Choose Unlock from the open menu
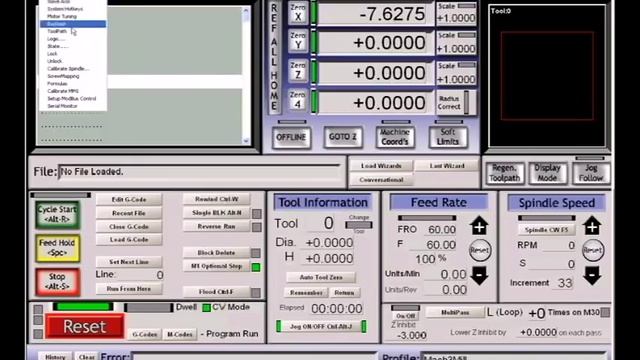Viewport: 640px width, 360px height. [x=55, y=61]
